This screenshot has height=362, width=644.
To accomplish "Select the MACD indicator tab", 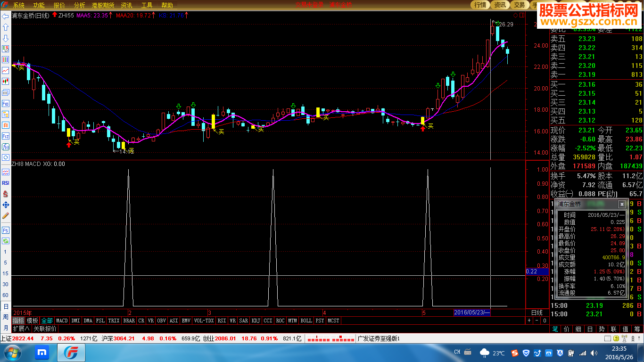I will click(62, 321).
